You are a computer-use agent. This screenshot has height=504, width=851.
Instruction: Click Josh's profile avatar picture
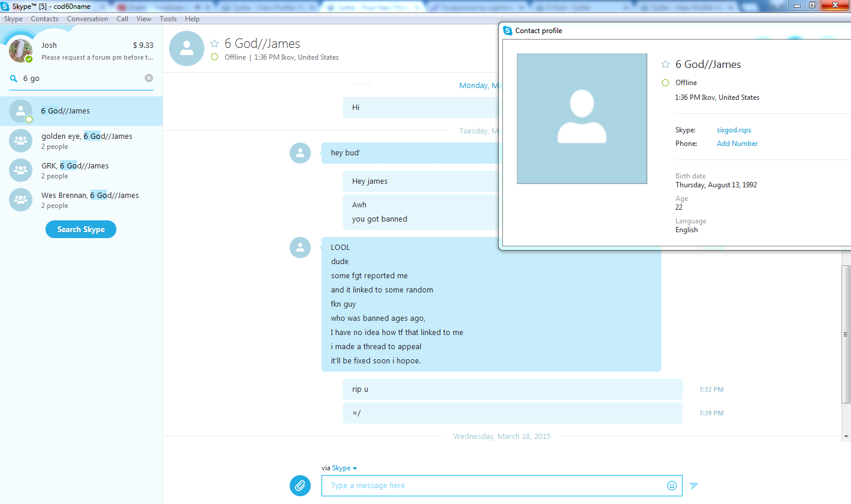20,51
